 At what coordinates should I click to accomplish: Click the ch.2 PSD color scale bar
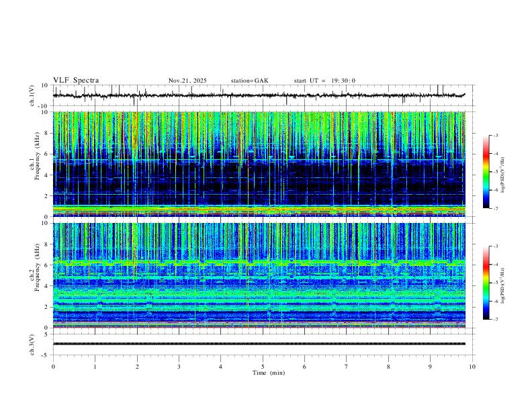[486, 283]
